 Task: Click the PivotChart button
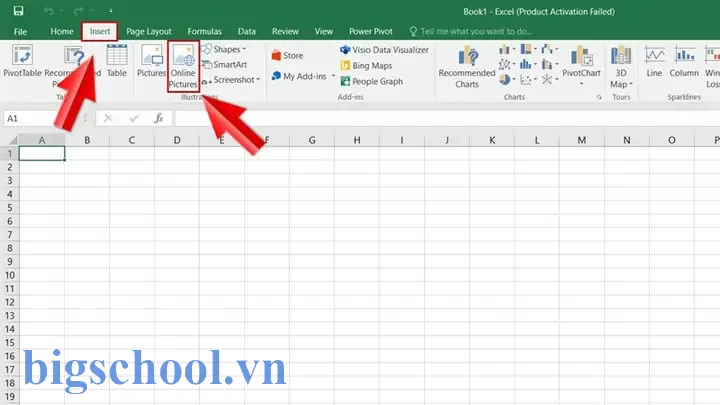point(581,64)
